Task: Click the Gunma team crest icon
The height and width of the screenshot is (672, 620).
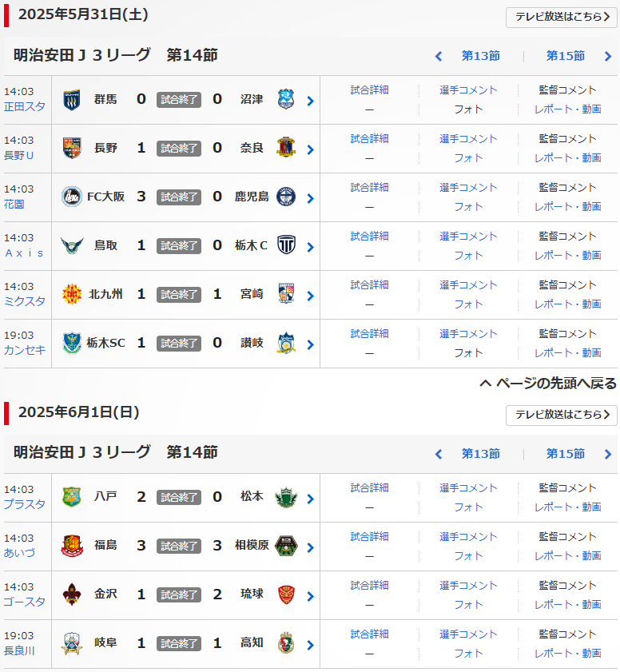Action: click(x=72, y=100)
